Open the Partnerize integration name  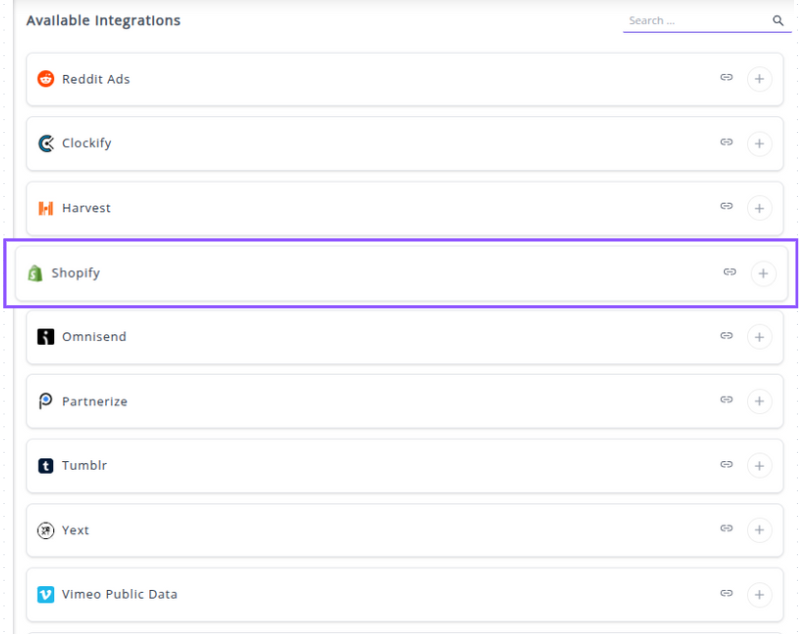click(x=95, y=401)
